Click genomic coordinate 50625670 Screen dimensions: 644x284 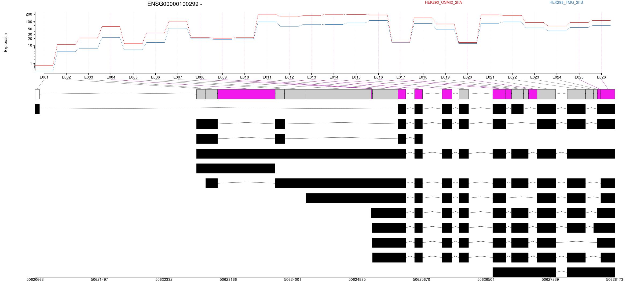pyautogui.click(x=422, y=279)
